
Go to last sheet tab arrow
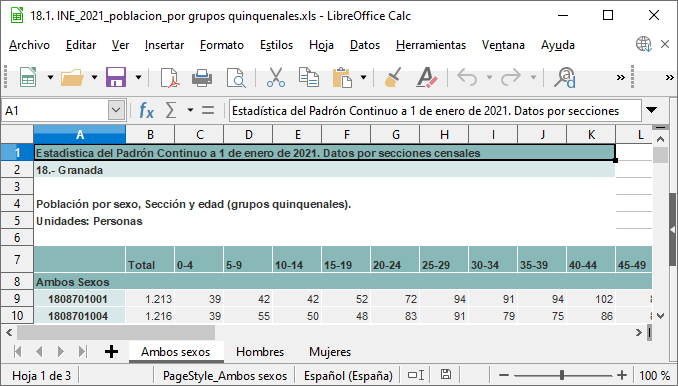(82, 351)
